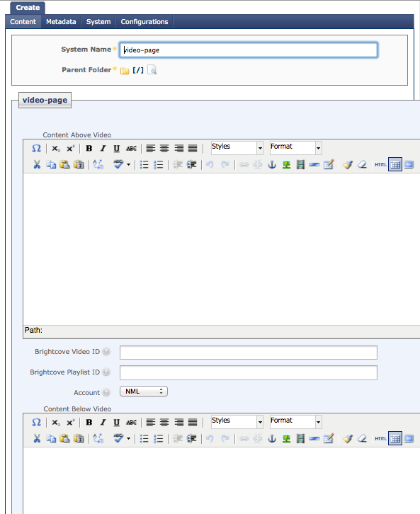
Task: Toggle bold in Content Above Video toolbar
Action: [x=89, y=149]
